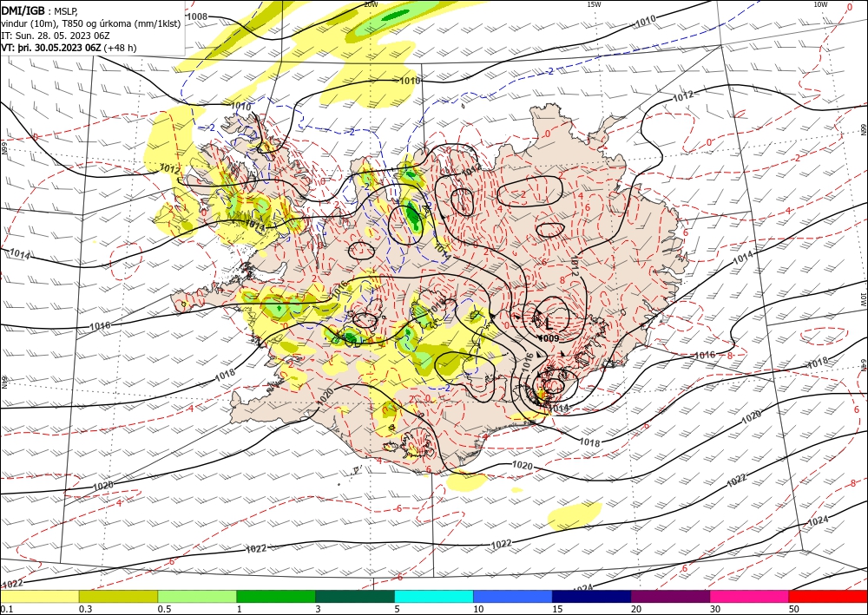Select the navy 15–20 legend swatch
This screenshot has width=868, height=615.
coord(592,596)
